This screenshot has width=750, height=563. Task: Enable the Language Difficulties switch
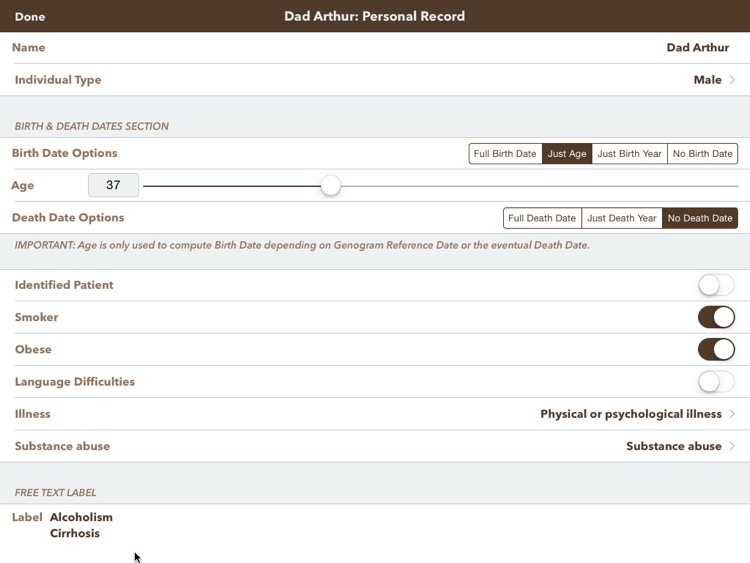pos(716,381)
